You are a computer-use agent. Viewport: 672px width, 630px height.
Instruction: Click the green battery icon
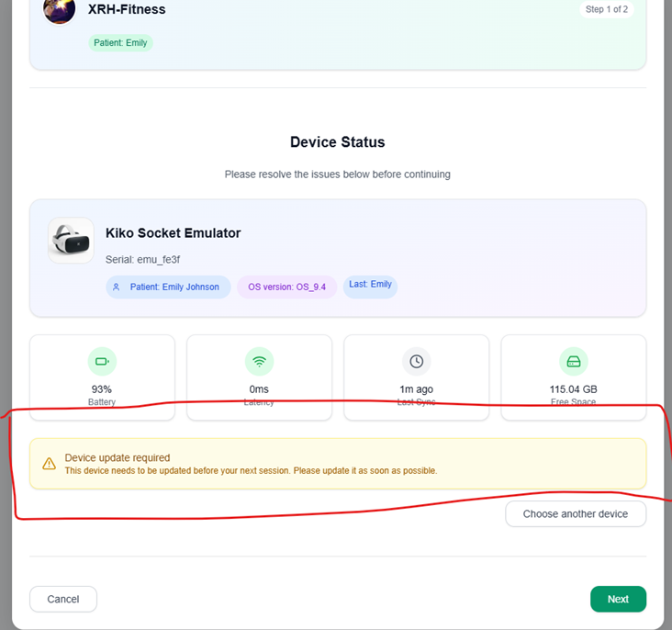pos(102,362)
